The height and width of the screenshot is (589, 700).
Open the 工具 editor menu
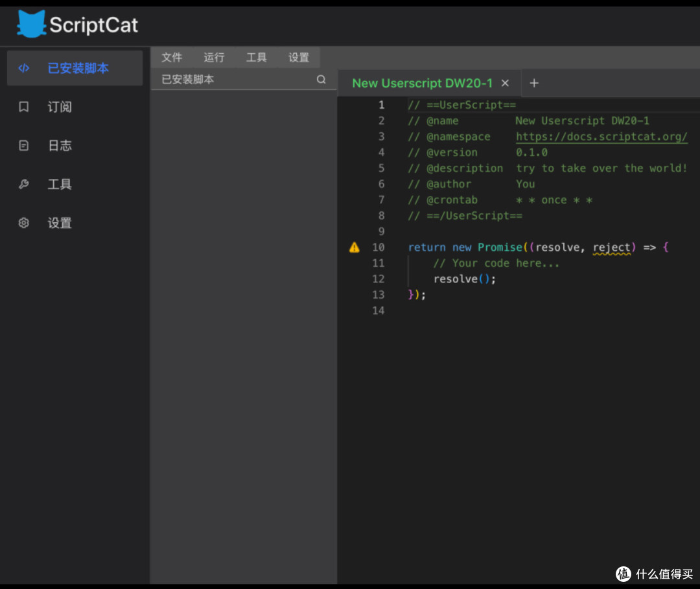pyautogui.click(x=256, y=57)
